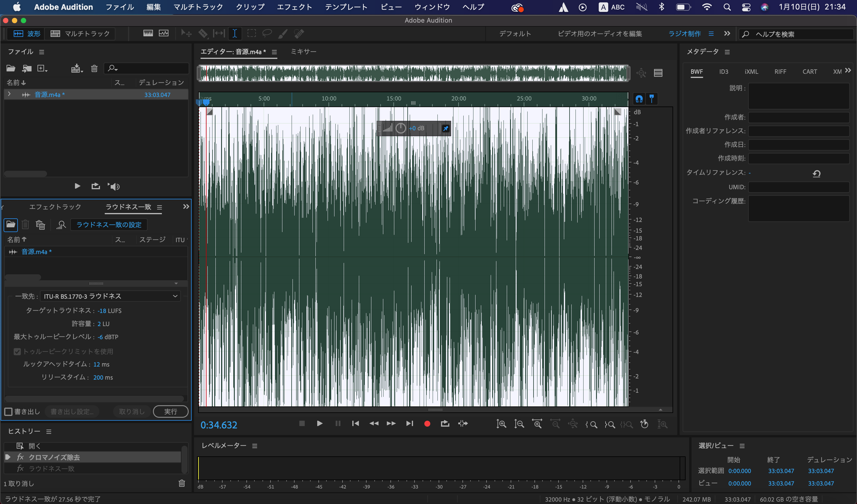857x504 pixels.
Task: Select the Lasso Selection tool
Action: pos(267,33)
